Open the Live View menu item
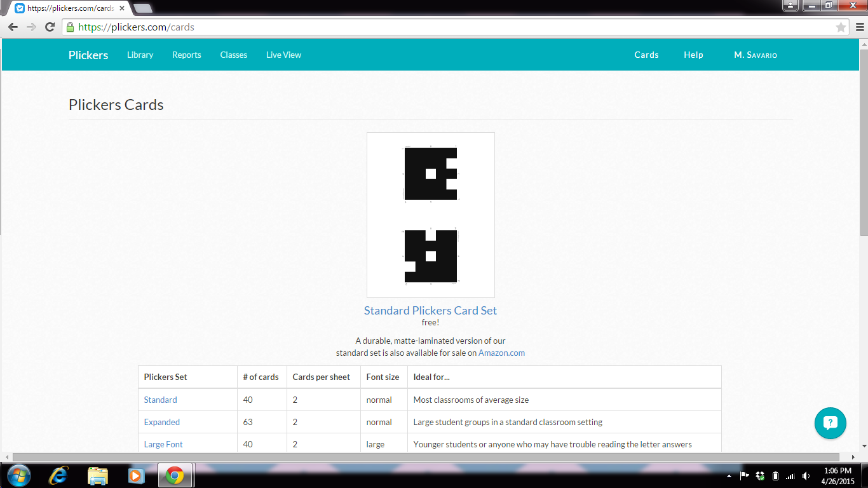This screenshot has height=488, width=868. click(x=283, y=55)
